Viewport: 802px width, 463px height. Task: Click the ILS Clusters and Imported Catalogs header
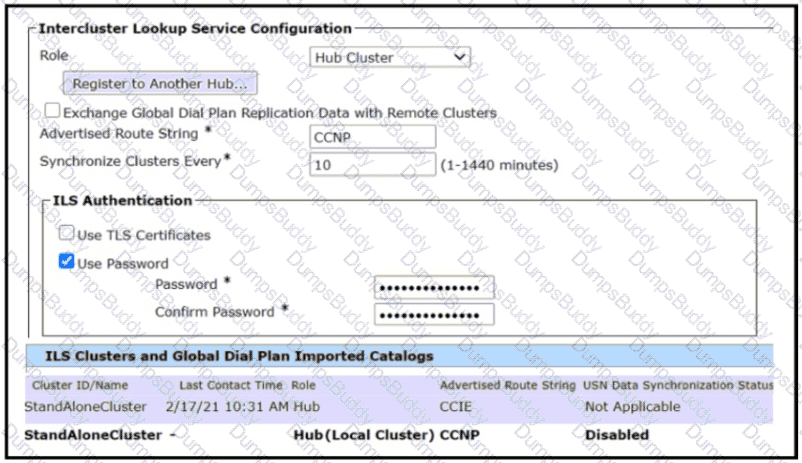tap(240, 355)
